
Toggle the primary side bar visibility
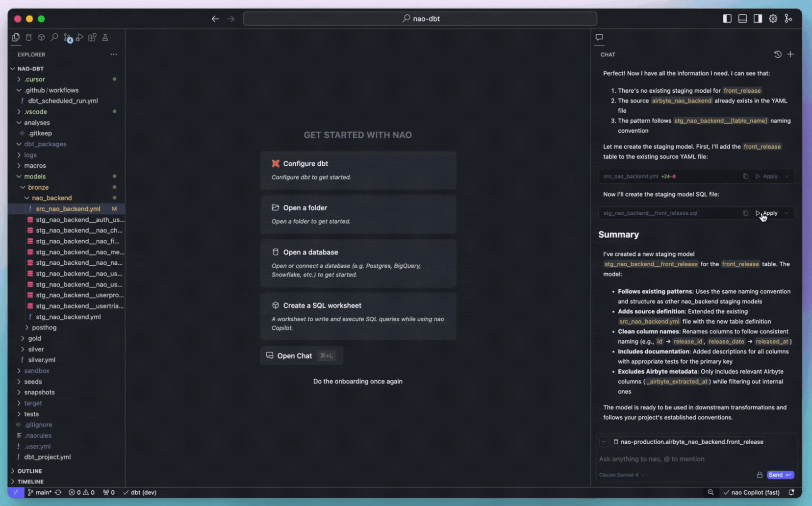coord(727,19)
